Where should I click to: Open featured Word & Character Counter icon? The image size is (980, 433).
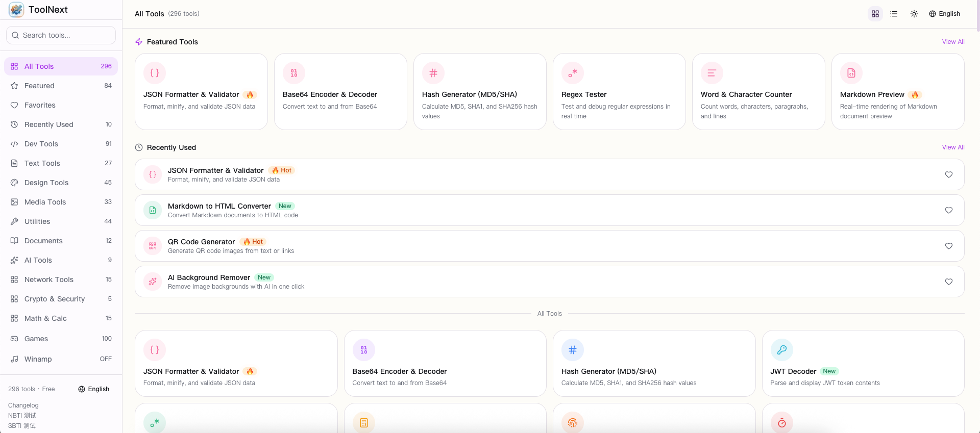[712, 73]
